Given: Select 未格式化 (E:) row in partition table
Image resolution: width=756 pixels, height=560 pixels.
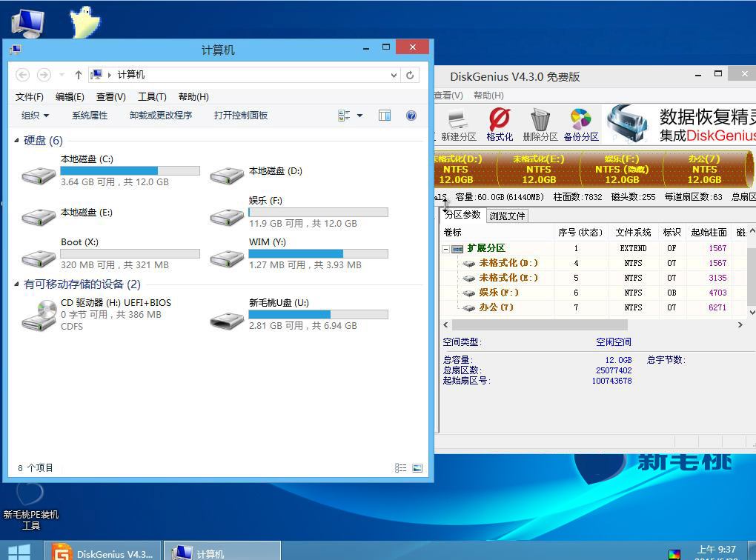Looking at the screenshot, I should click(x=594, y=278).
